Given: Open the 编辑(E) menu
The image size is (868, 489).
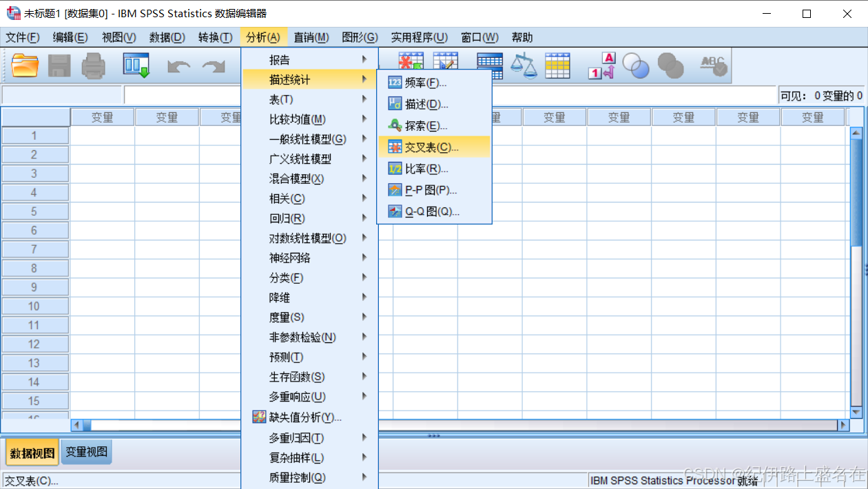Looking at the screenshot, I should pyautogui.click(x=70, y=37).
